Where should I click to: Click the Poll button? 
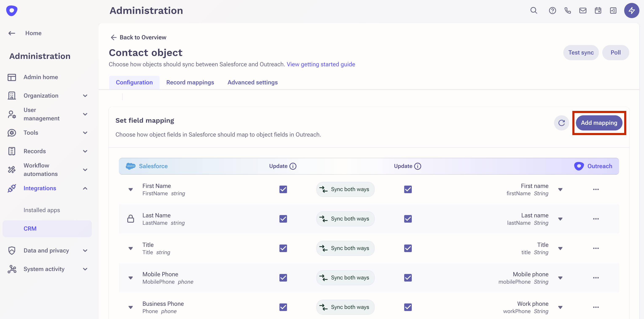pyautogui.click(x=616, y=53)
